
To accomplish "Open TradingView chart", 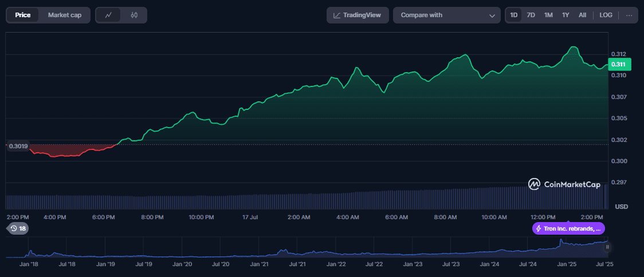I will click(358, 15).
